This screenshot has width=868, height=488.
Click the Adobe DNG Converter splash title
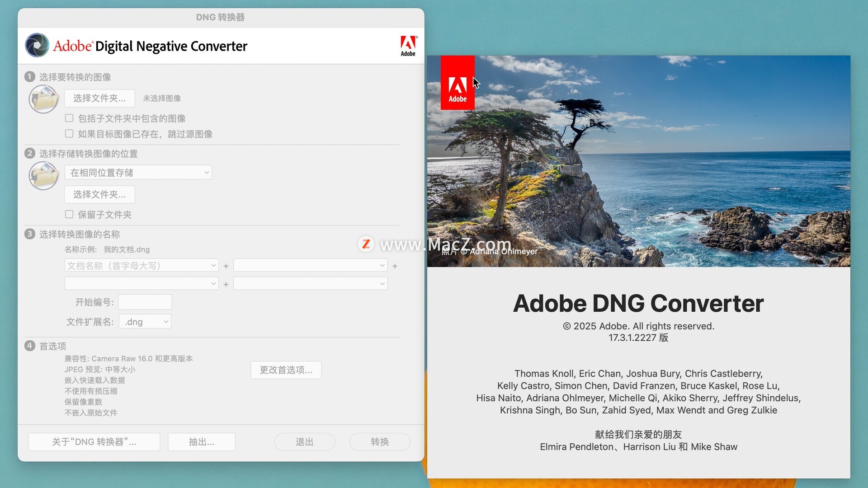point(638,303)
